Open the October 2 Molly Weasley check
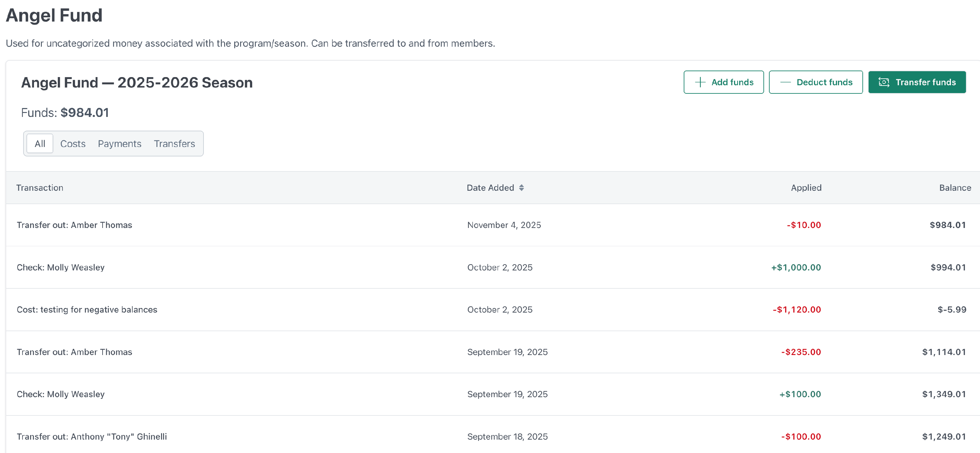 (x=60, y=267)
